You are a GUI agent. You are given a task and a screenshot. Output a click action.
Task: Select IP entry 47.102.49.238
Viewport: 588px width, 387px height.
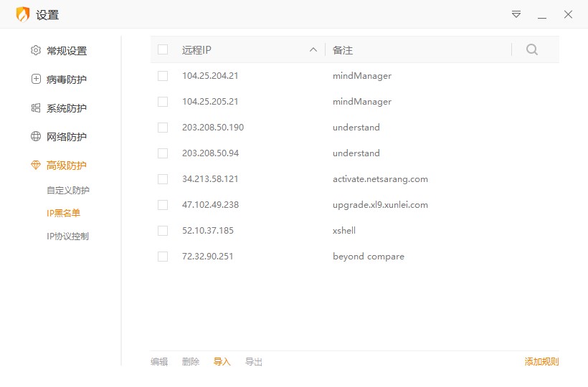[x=210, y=205]
